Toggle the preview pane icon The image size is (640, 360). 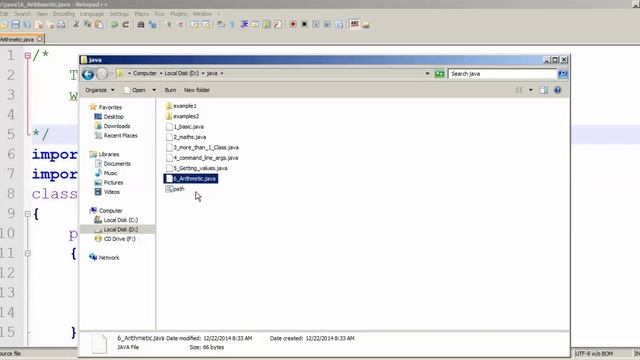coord(544,90)
